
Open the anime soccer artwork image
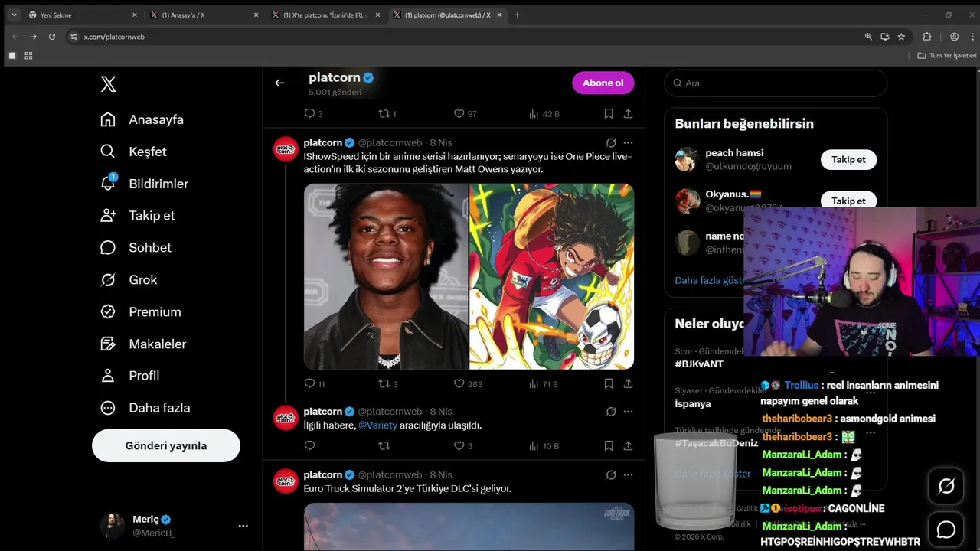tap(552, 276)
